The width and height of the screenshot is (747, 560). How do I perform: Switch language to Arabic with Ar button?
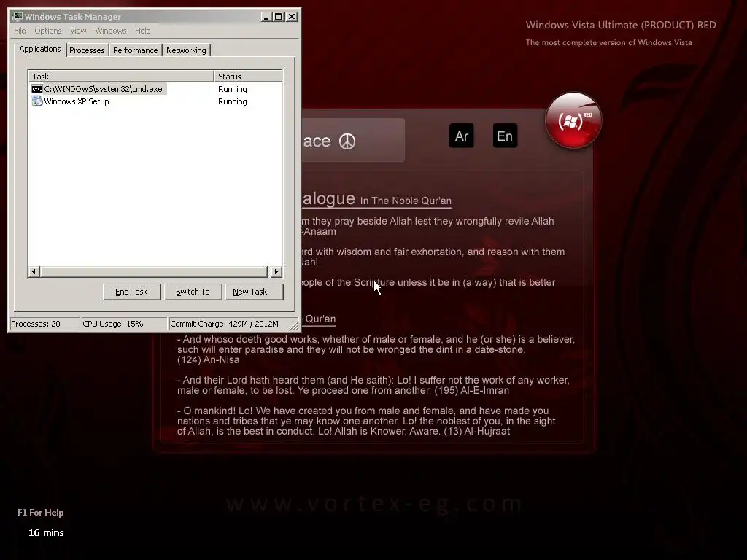click(x=461, y=136)
